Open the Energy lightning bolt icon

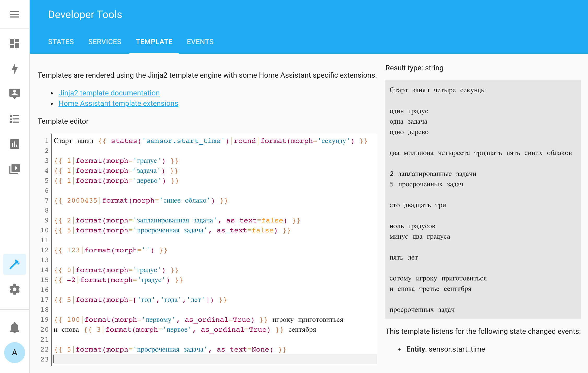point(15,69)
